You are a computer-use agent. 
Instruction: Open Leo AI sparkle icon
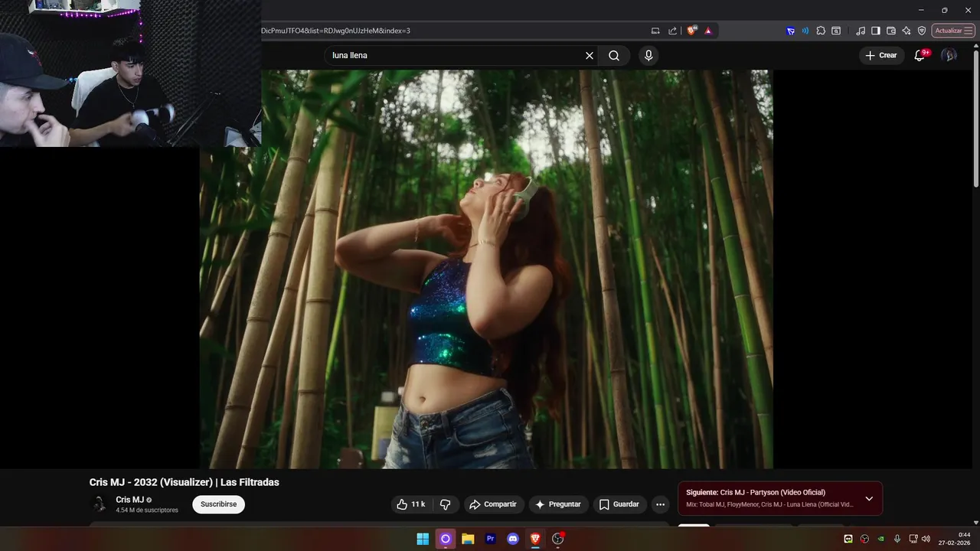pos(906,31)
